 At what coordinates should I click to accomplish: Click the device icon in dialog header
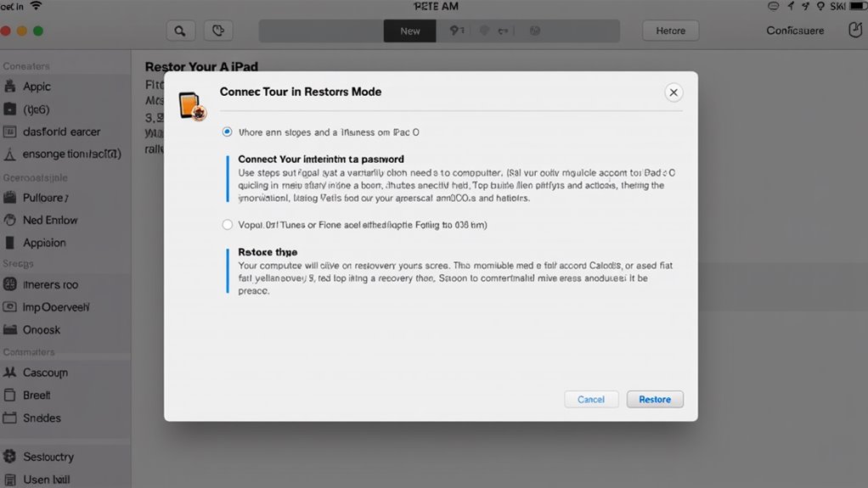(191, 105)
